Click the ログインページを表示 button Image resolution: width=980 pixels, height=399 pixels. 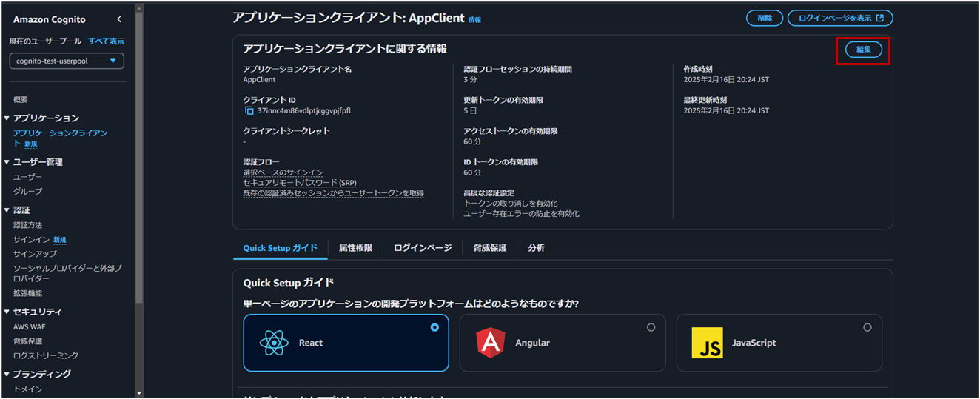pyautogui.click(x=840, y=18)
